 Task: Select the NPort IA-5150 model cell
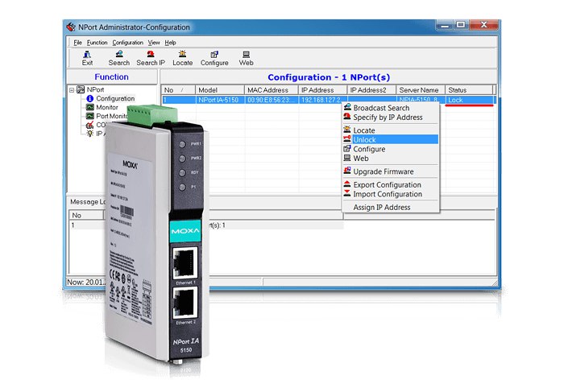click(220, 100)
